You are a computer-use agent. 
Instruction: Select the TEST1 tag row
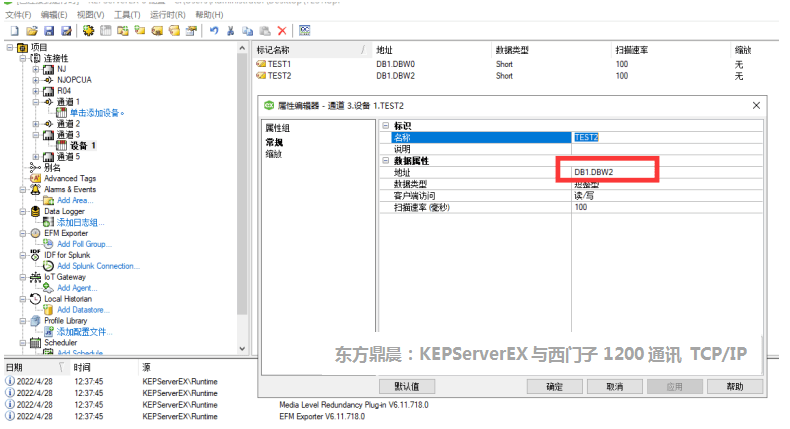pos(279,64)
